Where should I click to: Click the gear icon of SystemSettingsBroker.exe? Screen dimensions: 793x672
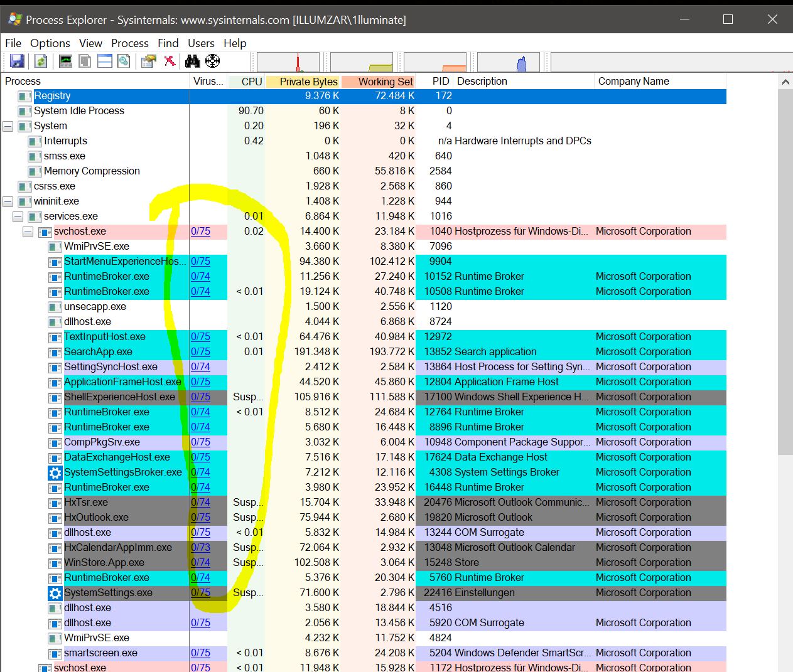[x=55, y=472]
